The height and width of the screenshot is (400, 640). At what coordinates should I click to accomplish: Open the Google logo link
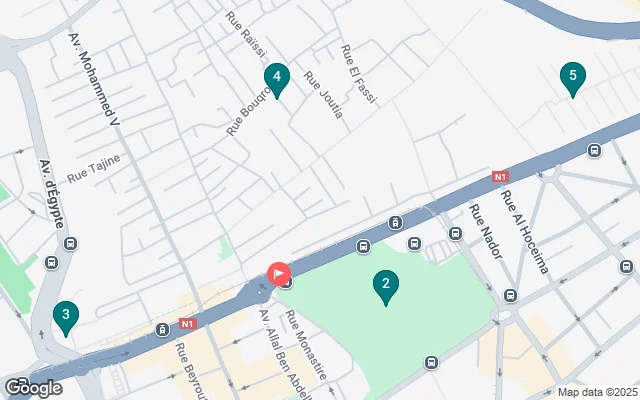pos(33,388)
